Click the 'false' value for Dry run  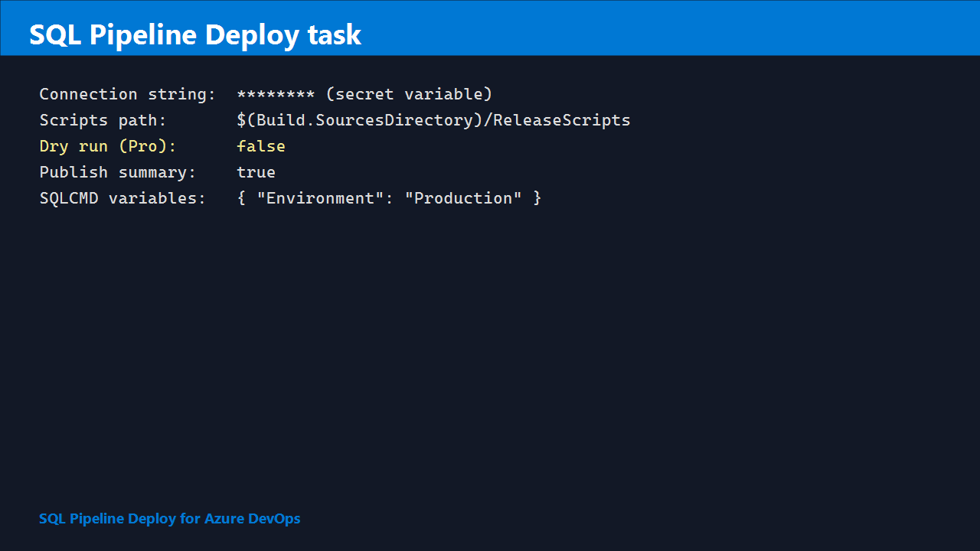coord(261,146)
